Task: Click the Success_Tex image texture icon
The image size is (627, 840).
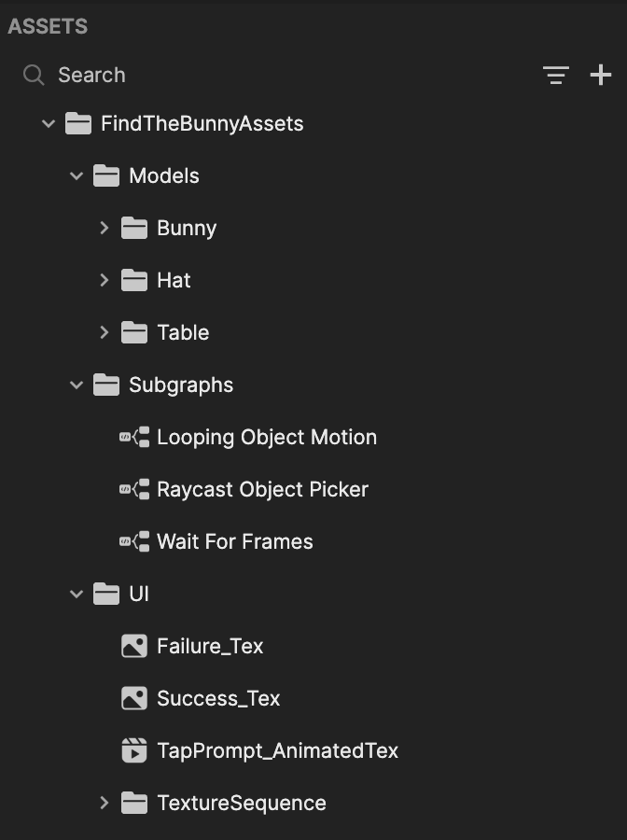Action: [x=134, y=698]
